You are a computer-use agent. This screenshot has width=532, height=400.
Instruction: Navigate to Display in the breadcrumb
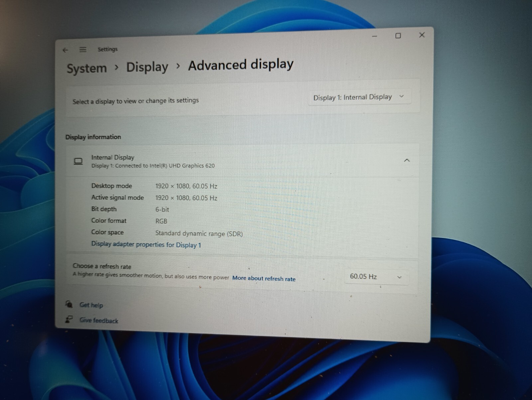pos(147,67)
